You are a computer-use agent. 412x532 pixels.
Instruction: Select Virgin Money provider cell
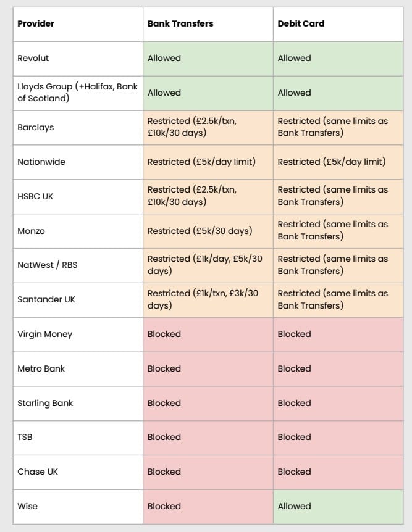(x=44, y=335)
